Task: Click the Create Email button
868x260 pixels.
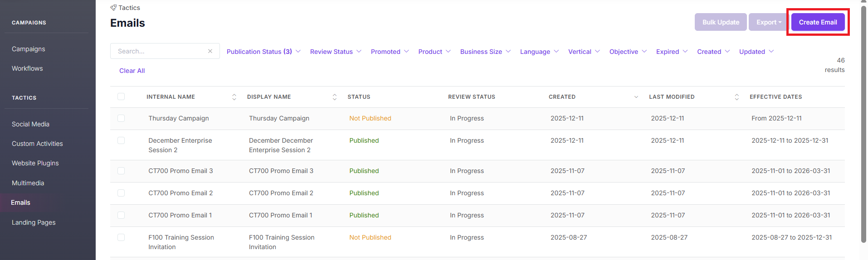Action: [x=818, y=22]
